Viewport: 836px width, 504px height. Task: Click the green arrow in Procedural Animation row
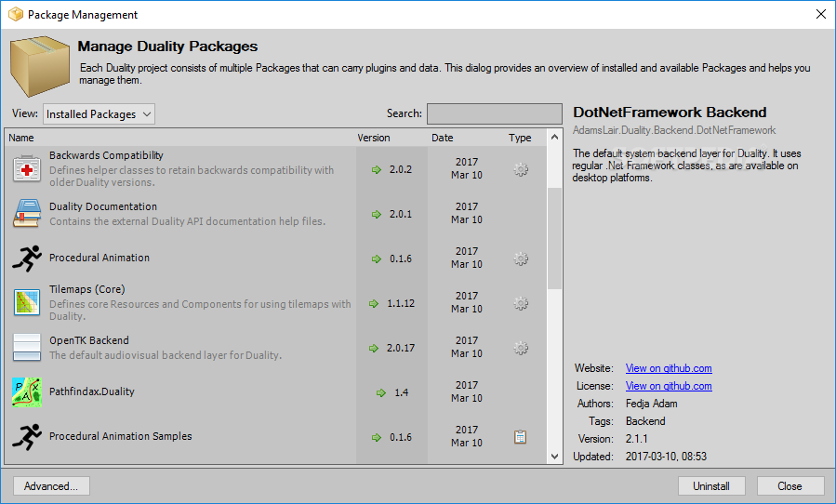coord(377,259)
